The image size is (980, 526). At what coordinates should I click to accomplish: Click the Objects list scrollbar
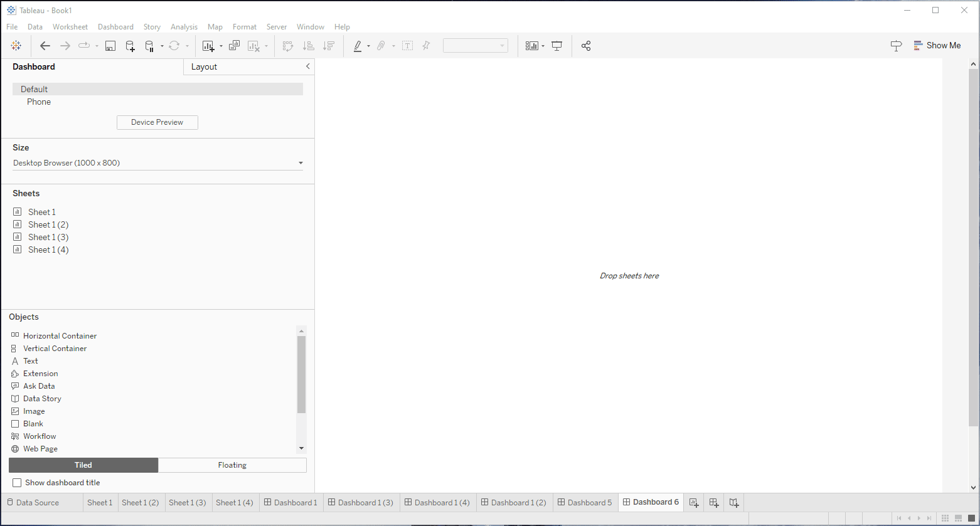(301, 374)
